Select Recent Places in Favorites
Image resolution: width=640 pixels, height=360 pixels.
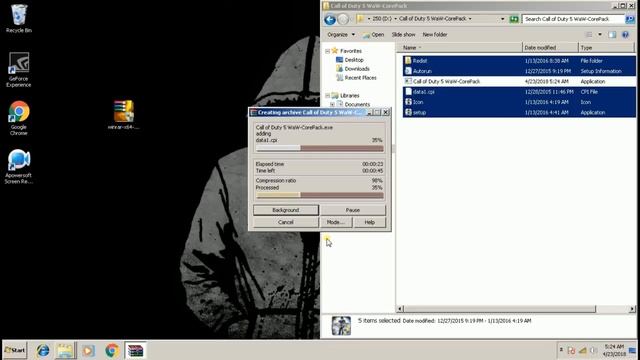(x=360, y=78)
